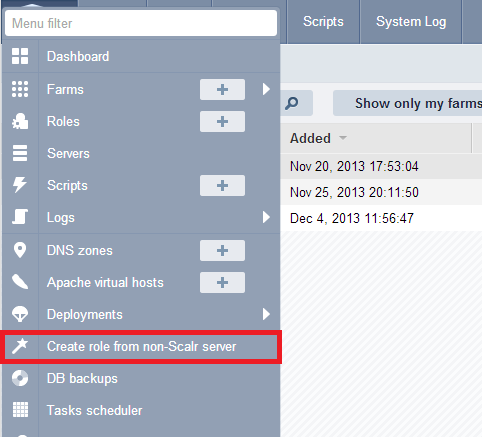Open the Added column sort dropdown
Viewport: 482px width, 437px height.
coord(343,138)
